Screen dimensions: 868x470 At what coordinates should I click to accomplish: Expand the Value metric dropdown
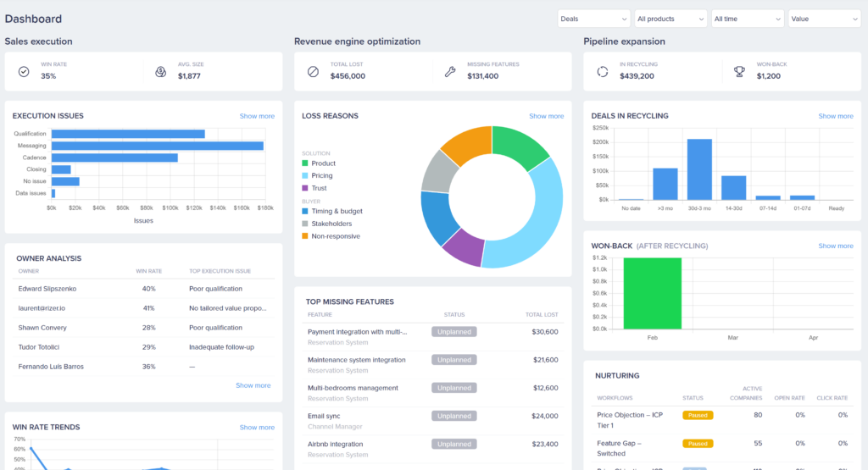823,19
